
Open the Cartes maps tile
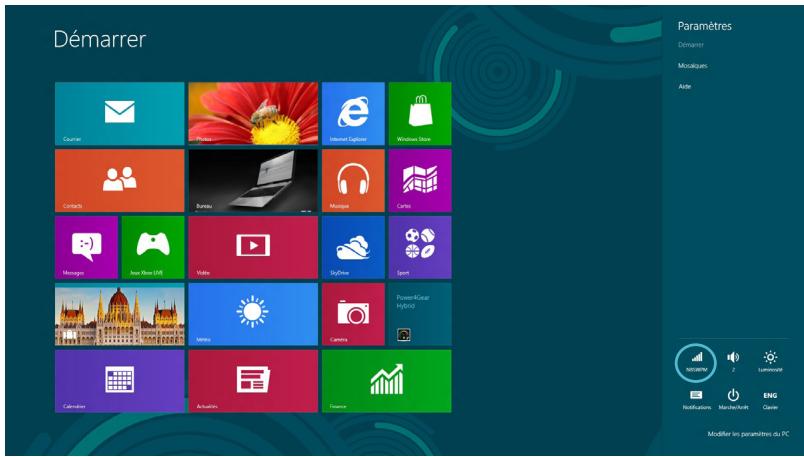[x=420, y=181]
